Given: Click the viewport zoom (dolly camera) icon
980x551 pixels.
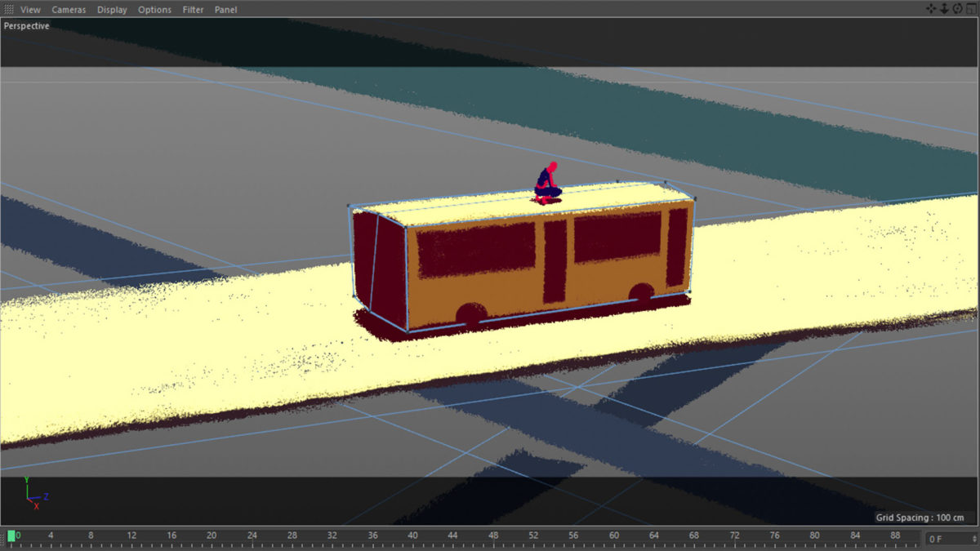Looking at the screenshot, I should (944, 9).
